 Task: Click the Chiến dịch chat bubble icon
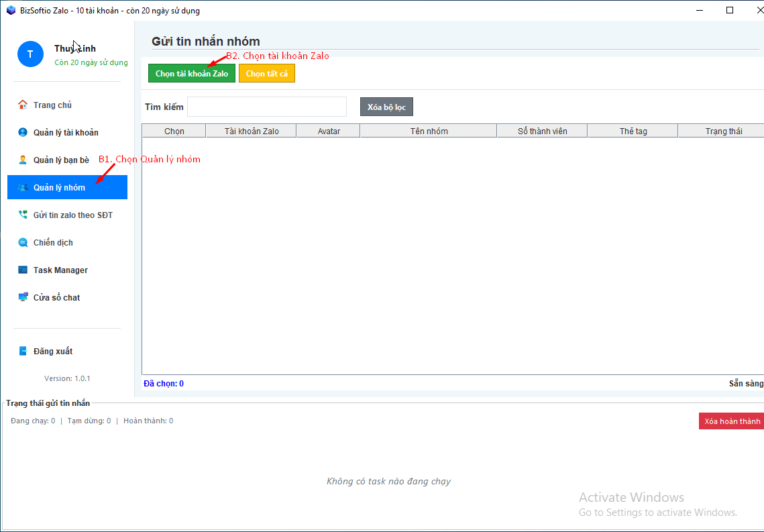point(23,242)
